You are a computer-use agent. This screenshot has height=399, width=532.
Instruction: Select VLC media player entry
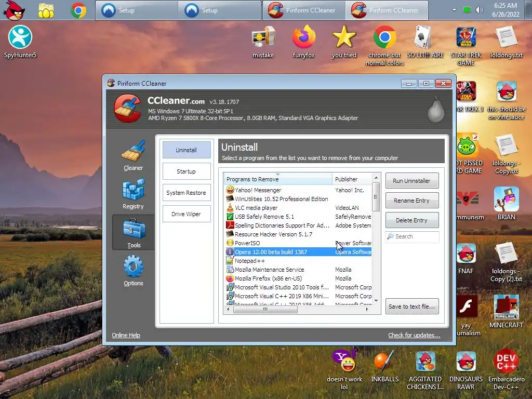coord(298,208)
